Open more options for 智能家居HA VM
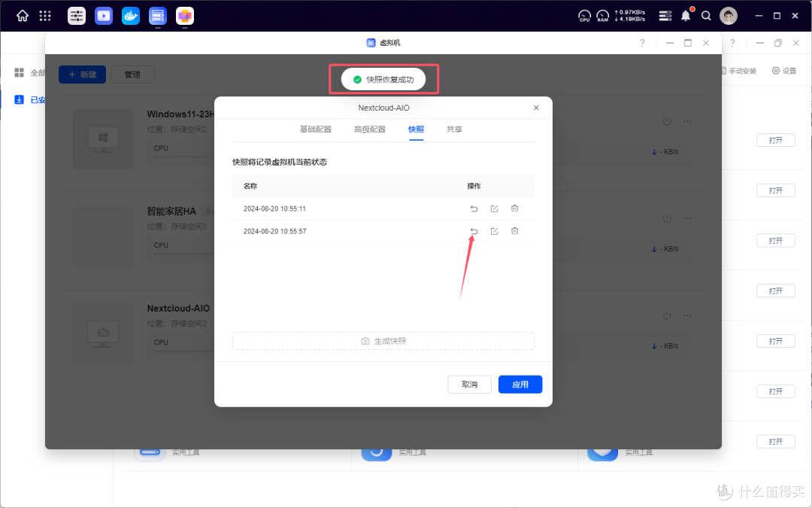This screenshot has width=812, height=508. point(687,218)
